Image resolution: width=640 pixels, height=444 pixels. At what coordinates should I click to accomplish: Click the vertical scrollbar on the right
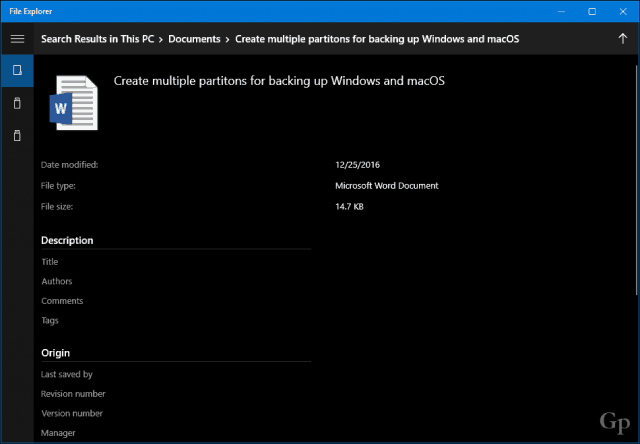pos(637,180)
